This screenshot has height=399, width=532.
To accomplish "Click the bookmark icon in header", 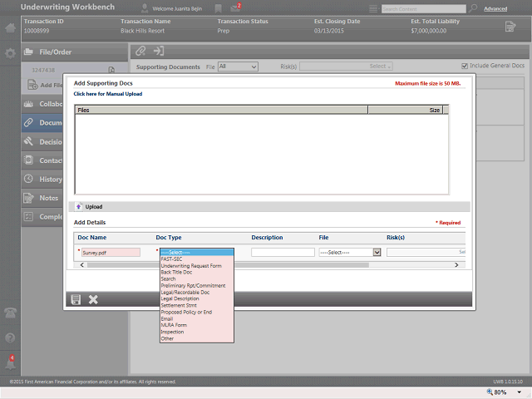I will 218,8.
